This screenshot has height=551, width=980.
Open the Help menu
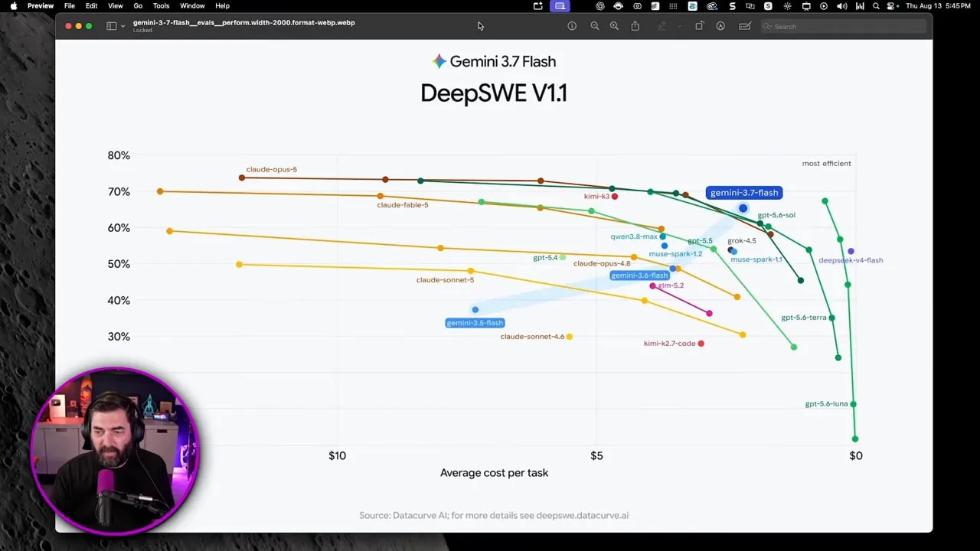(x=222, y=6)
